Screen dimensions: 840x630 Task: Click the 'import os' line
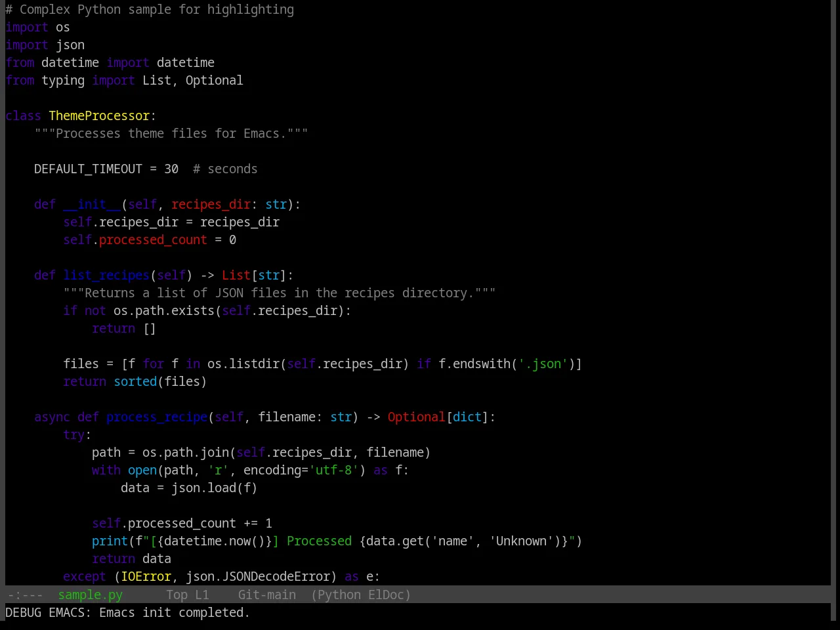(x=37, y=28)
